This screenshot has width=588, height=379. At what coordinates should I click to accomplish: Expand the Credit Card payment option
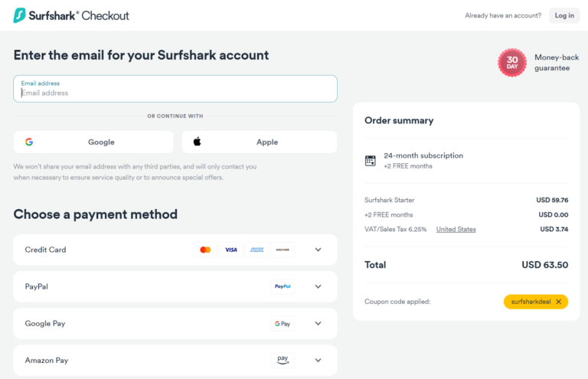(x=318, y=250)
